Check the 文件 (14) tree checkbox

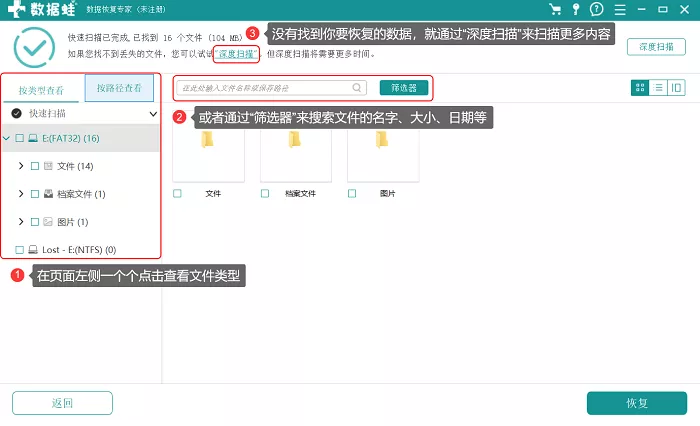click(x=35, y=166)
